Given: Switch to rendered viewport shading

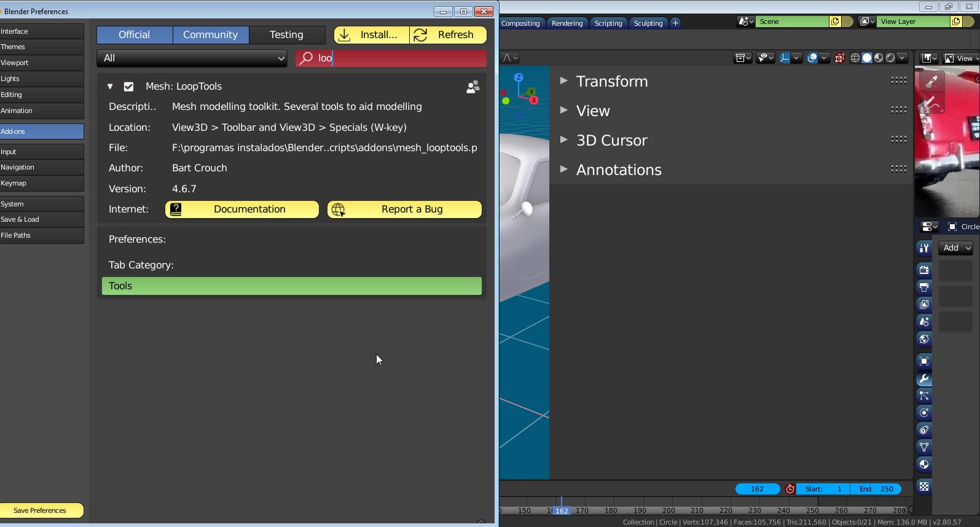Looking at the screenshot, I should pyautogui.click(x=890, y=58).
